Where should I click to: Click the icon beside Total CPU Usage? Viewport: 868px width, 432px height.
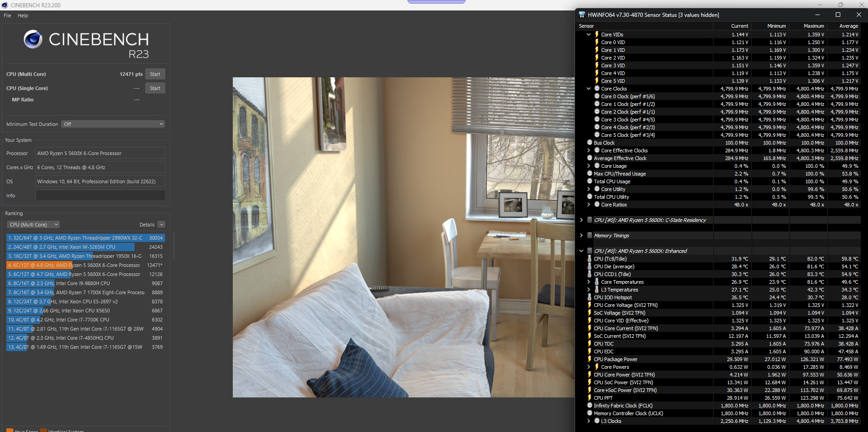[x=590, y=181]
